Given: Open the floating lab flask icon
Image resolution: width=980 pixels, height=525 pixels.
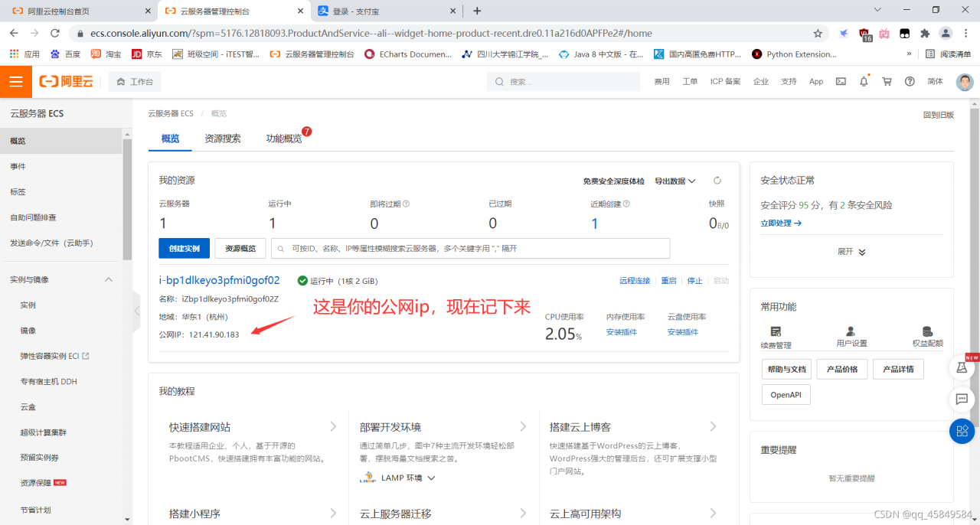Looking at the screenshot, I should pos(962,368).
